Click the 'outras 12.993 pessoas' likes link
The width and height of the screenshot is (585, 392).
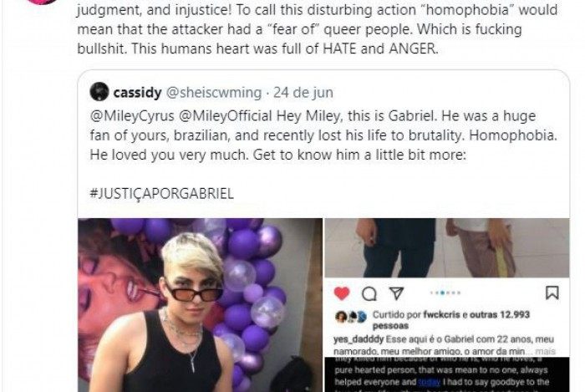pos(451,320)
